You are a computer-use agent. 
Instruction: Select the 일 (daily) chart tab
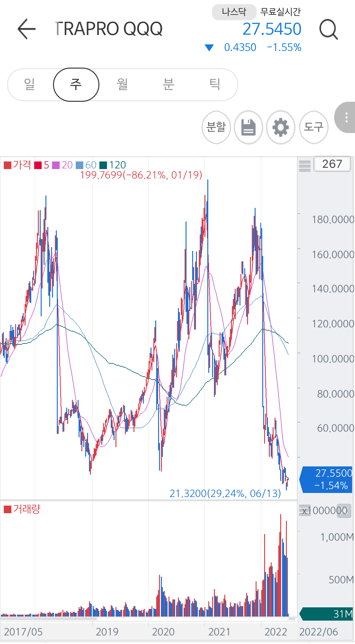pyautogui.click(x=29, y=84)
